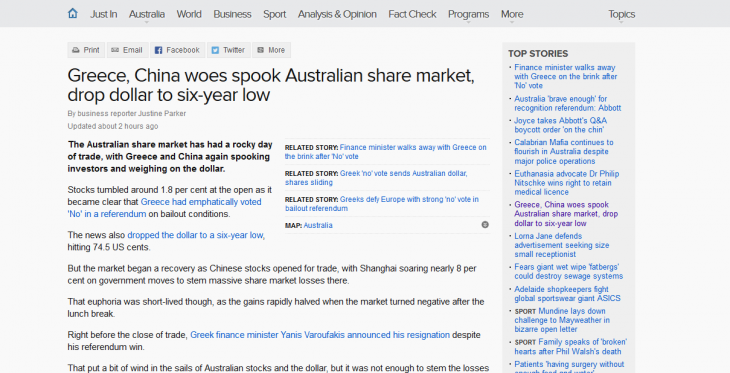Open top story on Calabrian Mafia
730x373 pixels.
coord(564,152)
